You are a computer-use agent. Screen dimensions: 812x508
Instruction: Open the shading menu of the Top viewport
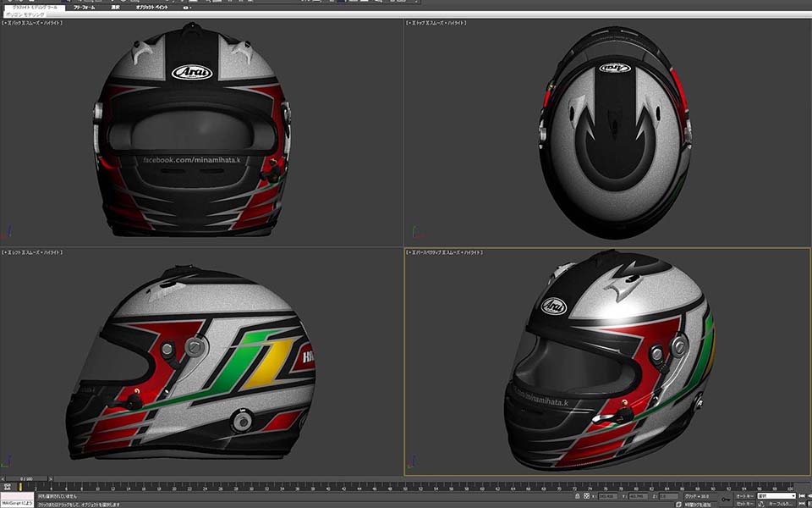pyautogui.click(x=446, y=23)
